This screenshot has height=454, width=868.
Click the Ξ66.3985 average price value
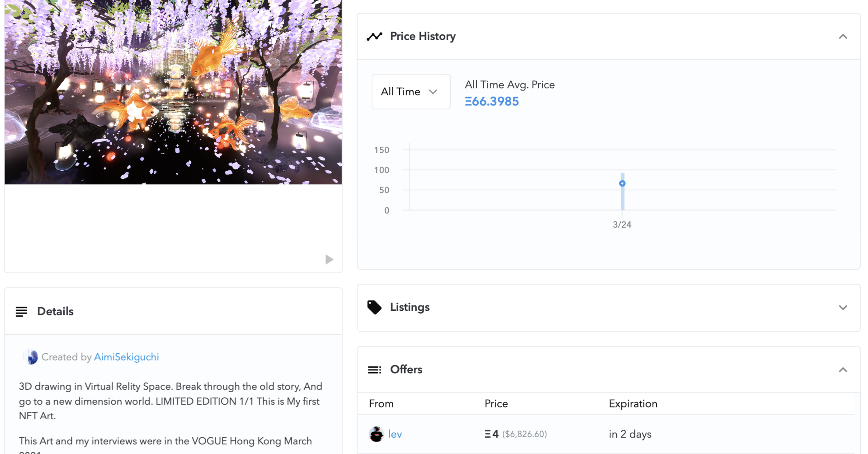tap(492, 101)
